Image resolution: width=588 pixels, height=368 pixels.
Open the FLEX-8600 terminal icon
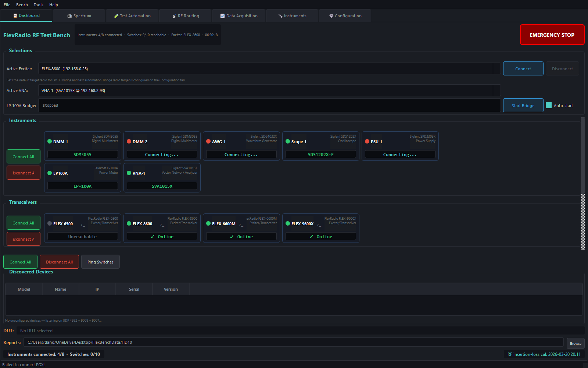pos(162,224)
